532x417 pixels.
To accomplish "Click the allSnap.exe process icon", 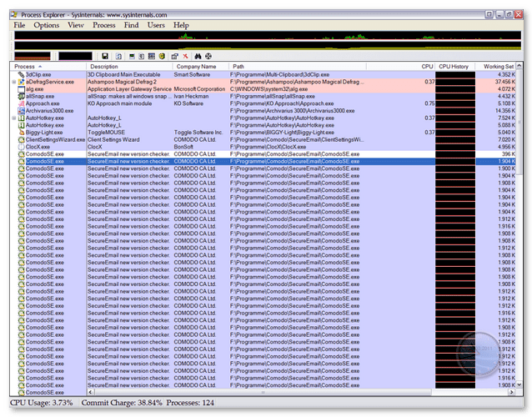I will pyautogui.click(x=22, y=97).
